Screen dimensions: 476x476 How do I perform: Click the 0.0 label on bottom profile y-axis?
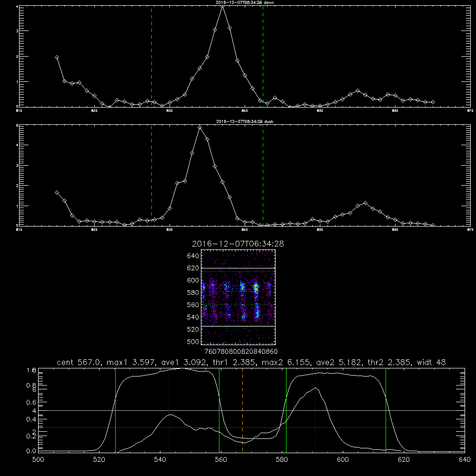point(31,451)
